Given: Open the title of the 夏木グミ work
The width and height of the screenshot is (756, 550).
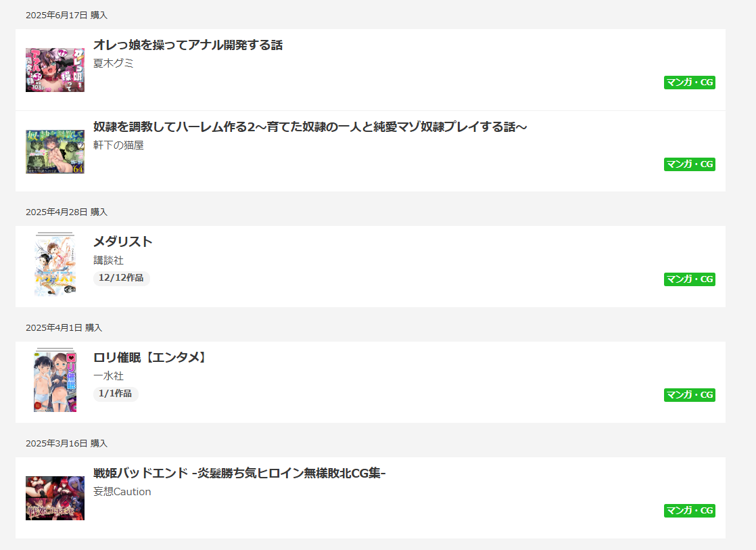Looking at the screenshot, I should (x=188, y=45).
